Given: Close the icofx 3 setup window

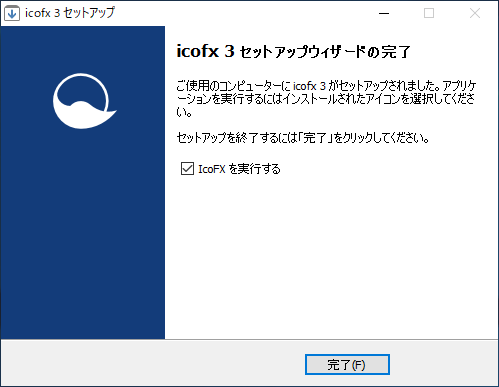Looking at the screenshot, I should pyautogui.click(x=475, y=13).
